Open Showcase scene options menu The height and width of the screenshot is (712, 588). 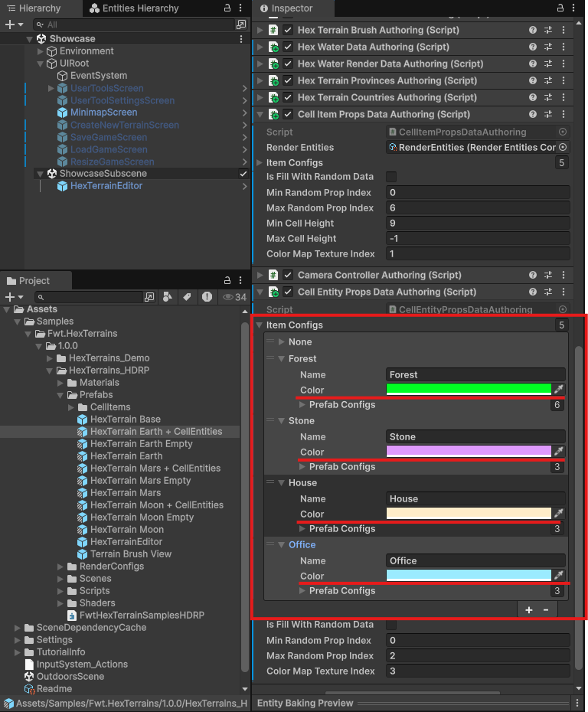coord(241,39)
